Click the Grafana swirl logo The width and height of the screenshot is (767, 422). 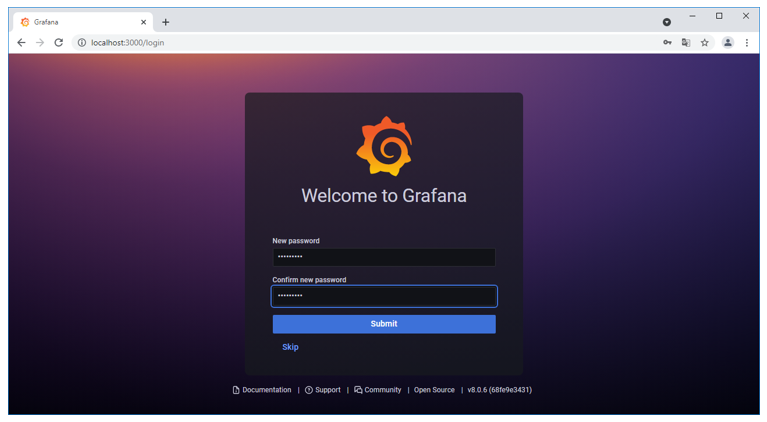coord(384,146)
